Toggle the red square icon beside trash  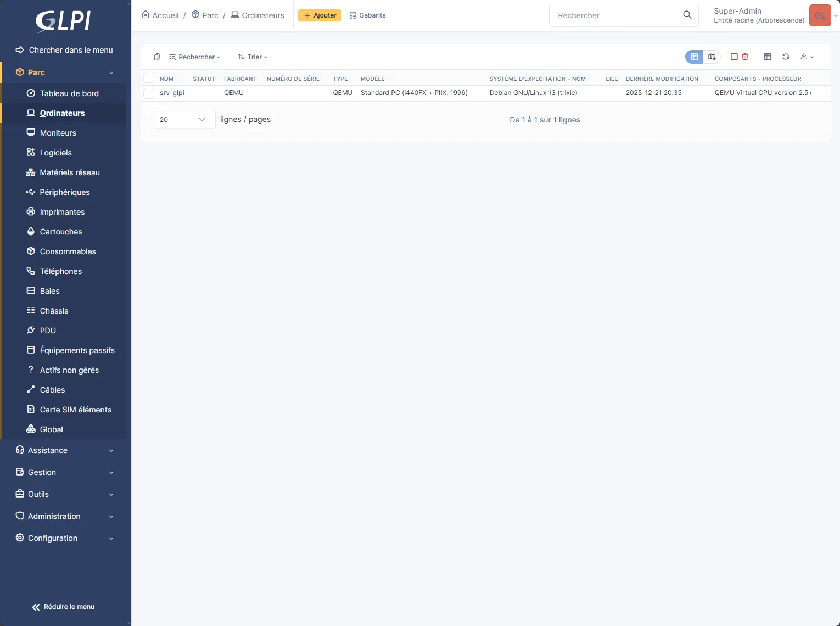pos(734,57)
